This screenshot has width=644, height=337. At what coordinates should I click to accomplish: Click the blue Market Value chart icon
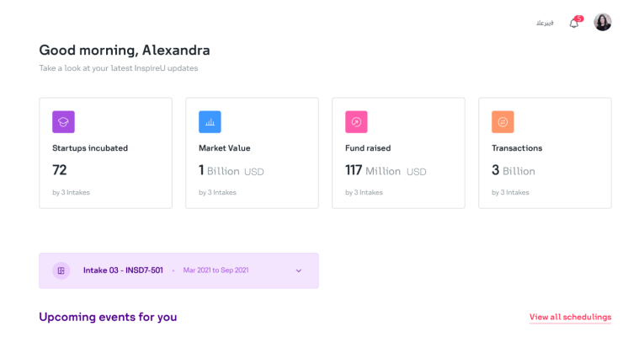point(210,122)
